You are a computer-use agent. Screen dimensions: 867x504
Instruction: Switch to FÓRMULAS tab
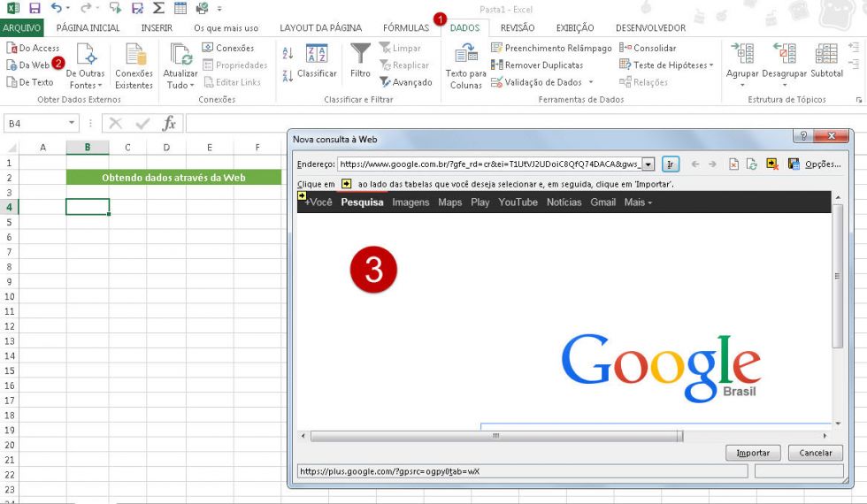[406, 27]
